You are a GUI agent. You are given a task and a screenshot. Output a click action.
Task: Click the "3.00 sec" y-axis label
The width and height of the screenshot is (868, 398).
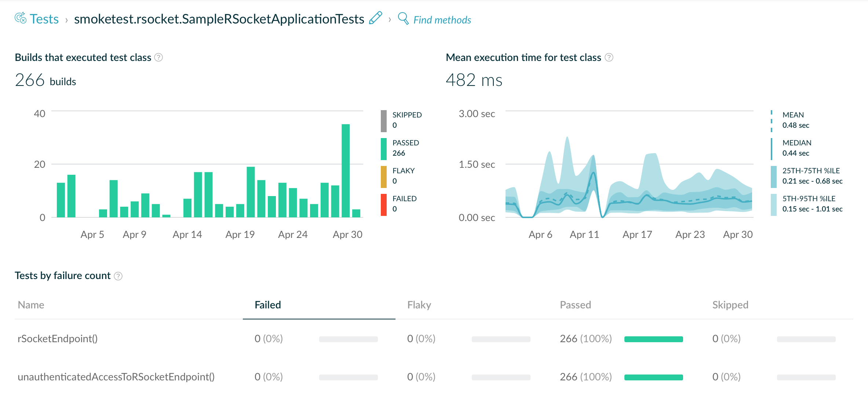point(477,114)
